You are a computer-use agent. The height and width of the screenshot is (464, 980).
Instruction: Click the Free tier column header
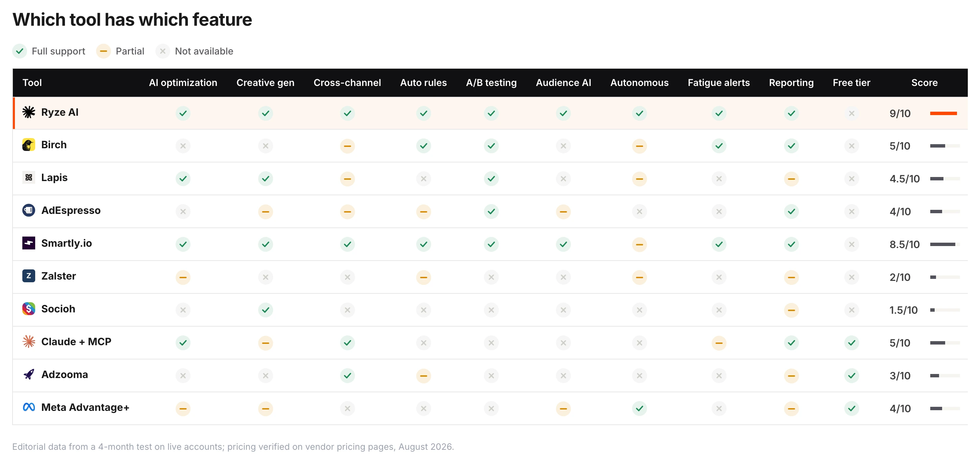click(851, 83)
